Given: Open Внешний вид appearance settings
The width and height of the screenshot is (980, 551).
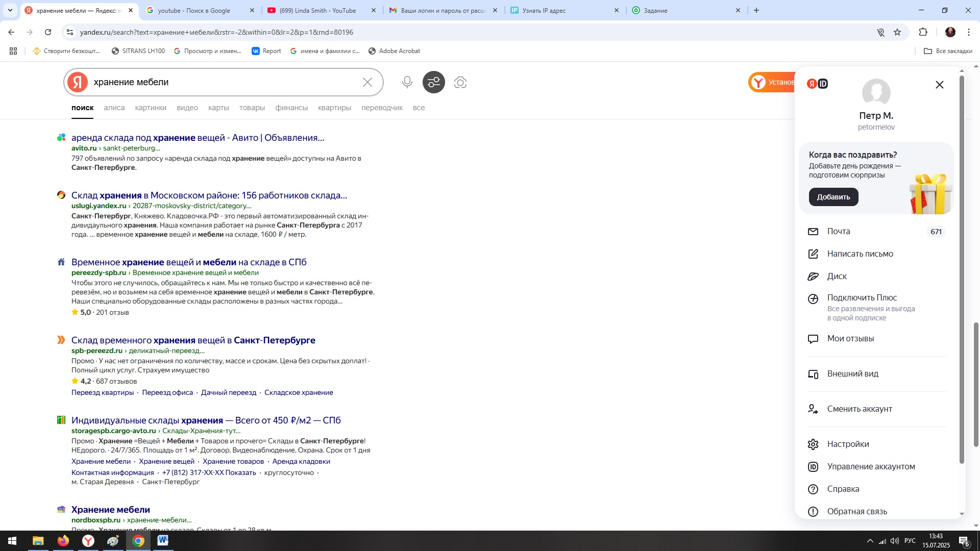Looking at the screenshot, I should pyautogui.click(x=876, y=374).
